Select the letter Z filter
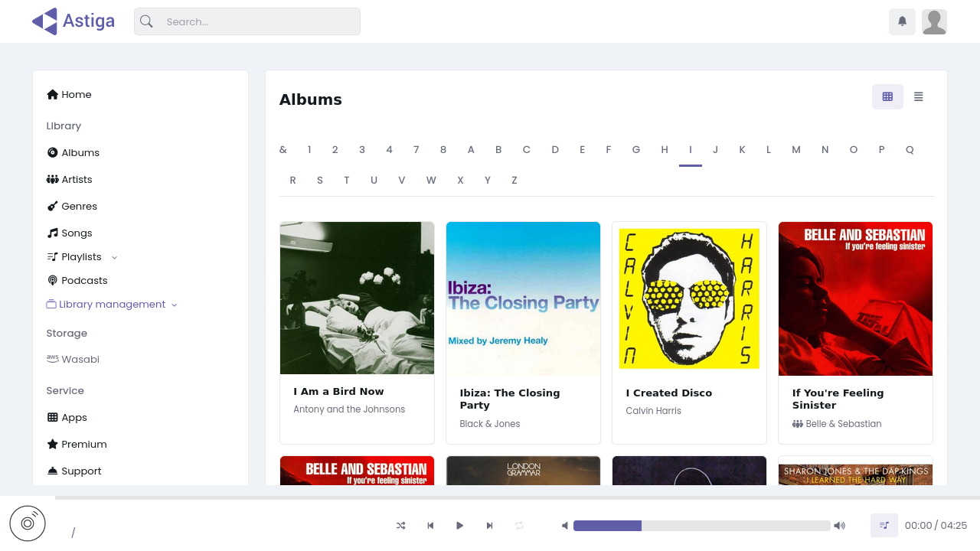980x551 pixels. [x=514, y=180]
